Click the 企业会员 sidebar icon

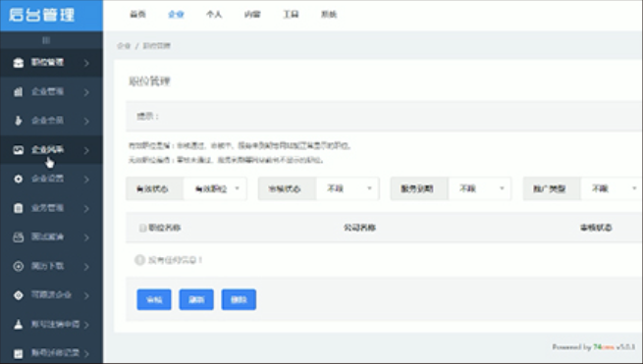(18, 121)
